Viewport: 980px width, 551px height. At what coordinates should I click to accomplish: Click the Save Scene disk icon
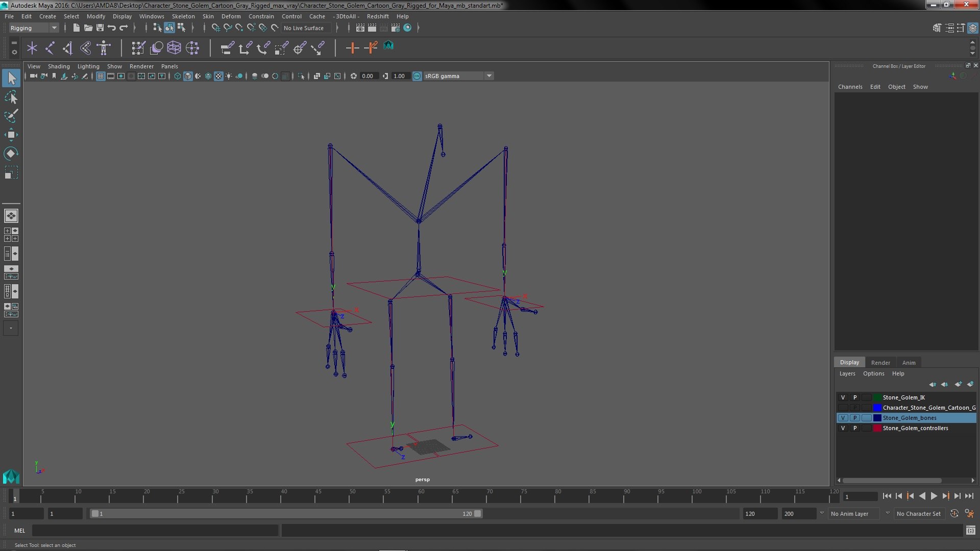100,28
